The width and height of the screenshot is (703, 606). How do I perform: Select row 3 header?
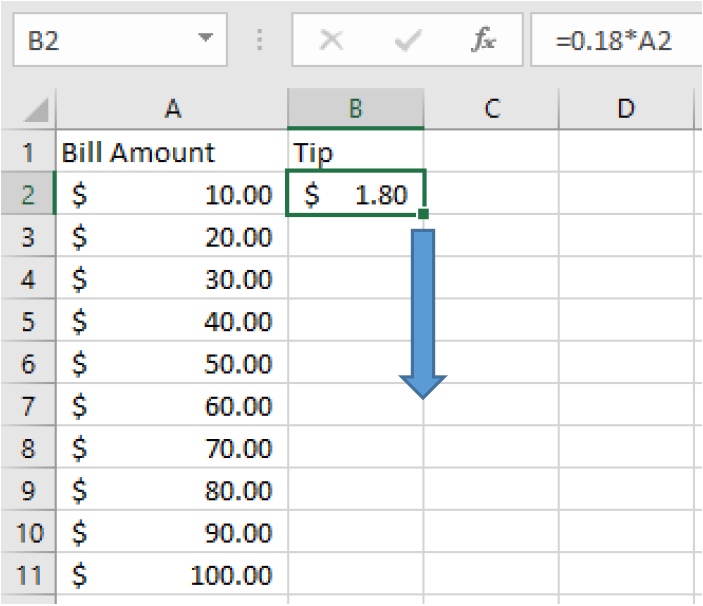coord(28,236)
